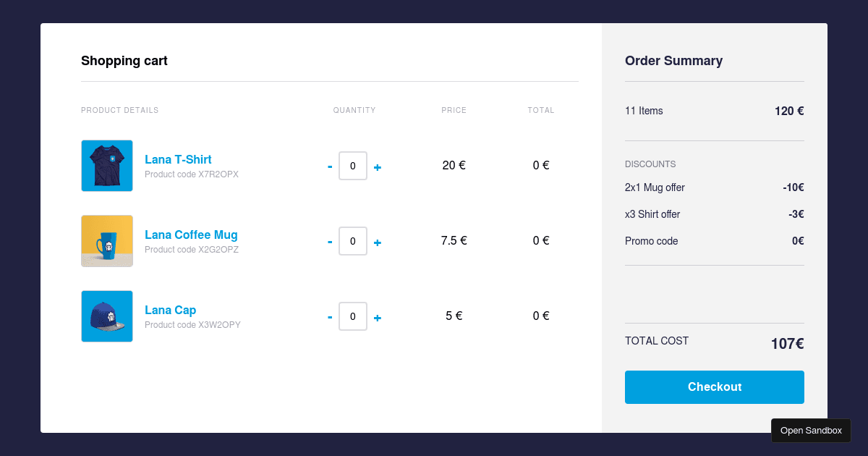Screen dimensions: 868x456
Task: Click the Promo code label
Action: (x=652, y=241)
